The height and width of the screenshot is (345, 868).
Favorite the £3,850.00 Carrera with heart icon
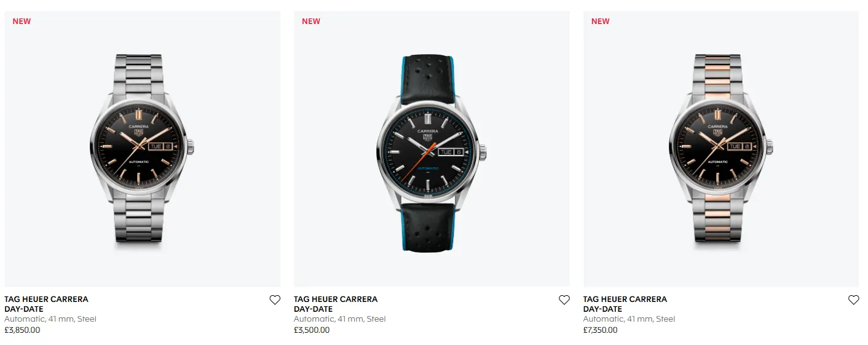[275, 300]
